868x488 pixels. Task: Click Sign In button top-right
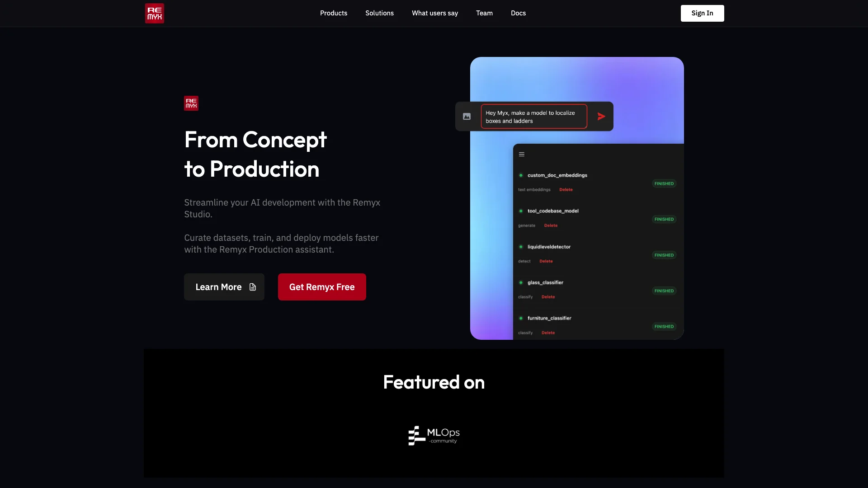pyautogui.click(x=702, y=13)
